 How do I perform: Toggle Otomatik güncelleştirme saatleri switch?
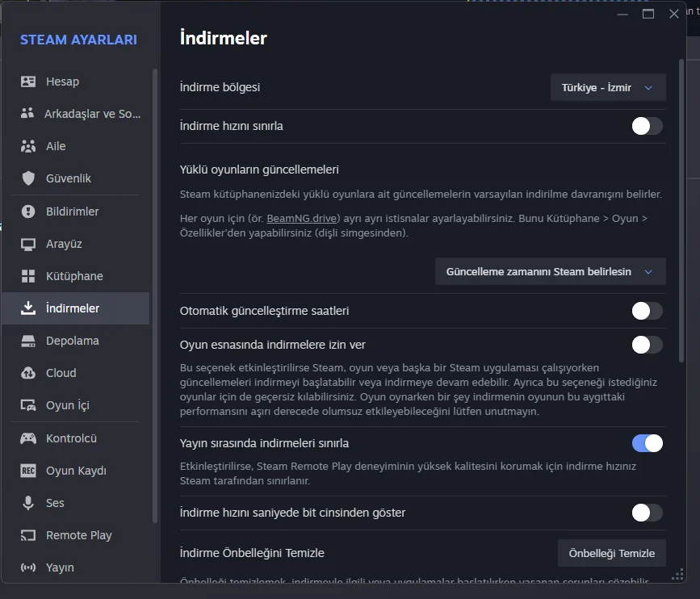point(647,311)
